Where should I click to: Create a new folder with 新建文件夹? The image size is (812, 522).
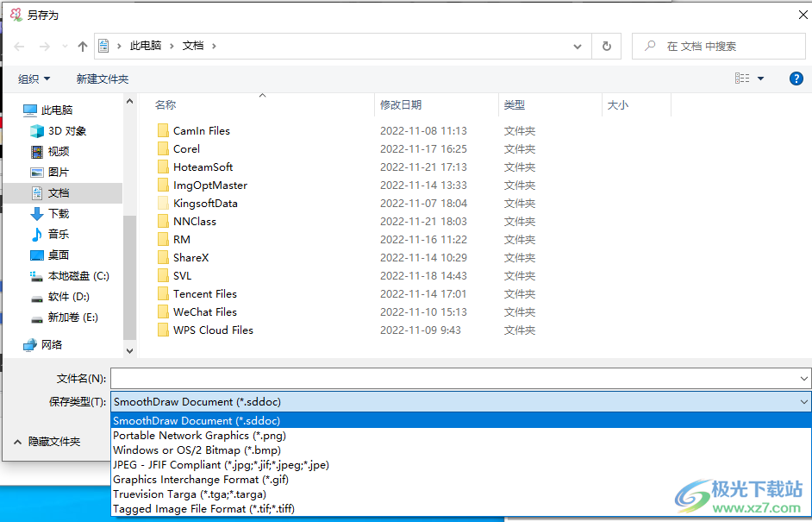click(102, 79)
